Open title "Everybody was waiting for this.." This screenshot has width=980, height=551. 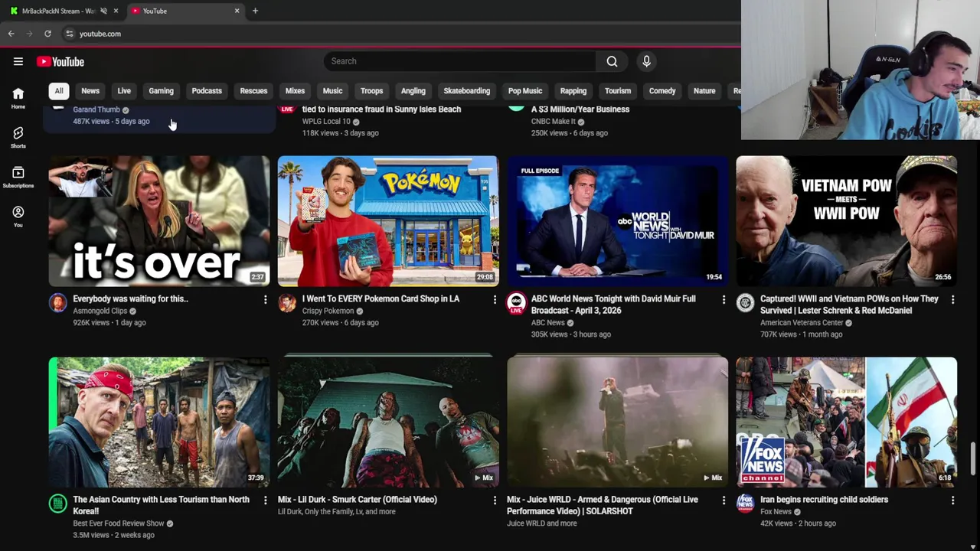130,299
